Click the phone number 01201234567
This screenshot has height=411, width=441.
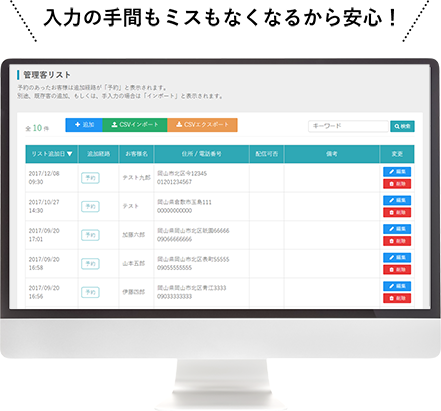(x=174, y=182)
